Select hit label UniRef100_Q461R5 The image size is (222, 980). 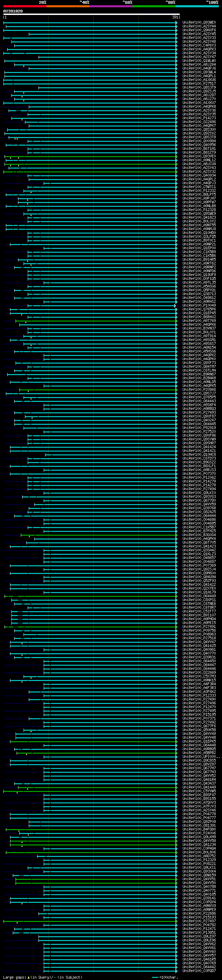click(x=199, y=959)
